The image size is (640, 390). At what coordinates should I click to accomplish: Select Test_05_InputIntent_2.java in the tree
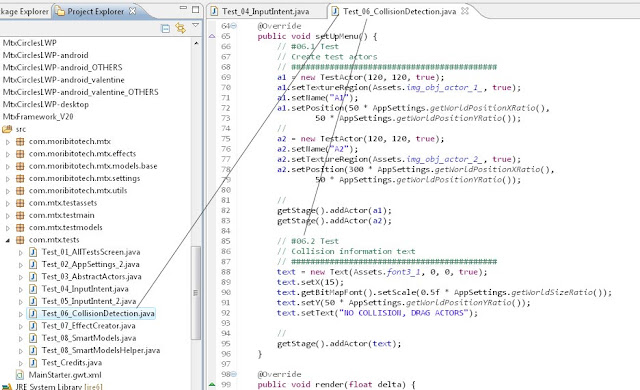tap(89, 301)
